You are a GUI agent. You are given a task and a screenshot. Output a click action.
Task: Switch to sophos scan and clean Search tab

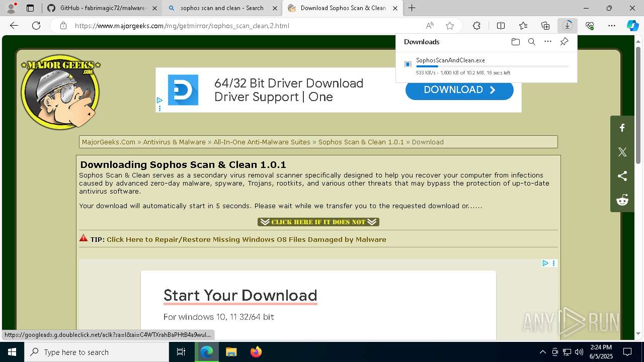tap(222, 8)
